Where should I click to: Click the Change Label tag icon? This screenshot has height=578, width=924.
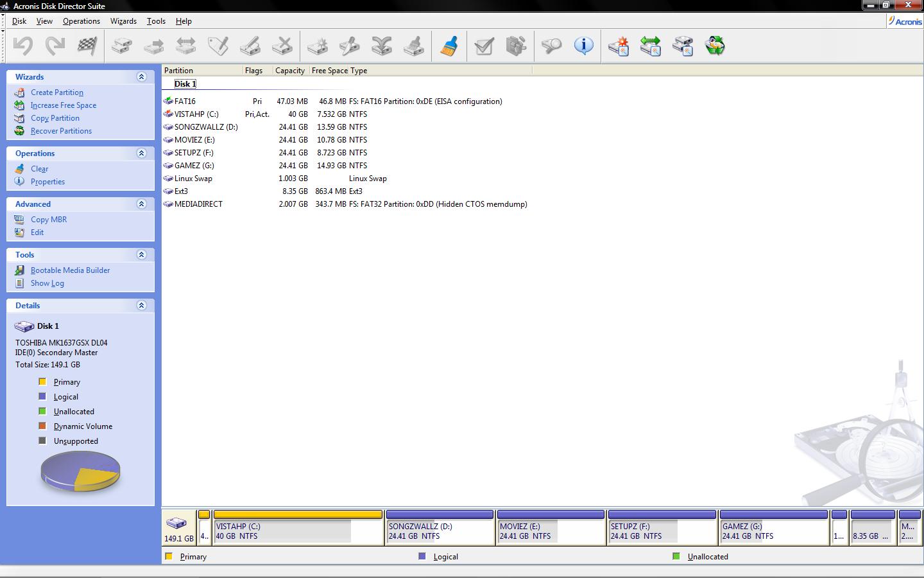[x=218, y=46]
